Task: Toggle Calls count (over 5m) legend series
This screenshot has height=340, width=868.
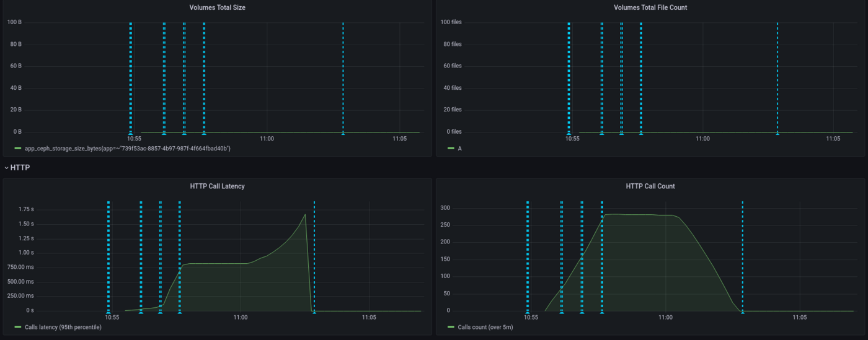Action: coord(485,327)
